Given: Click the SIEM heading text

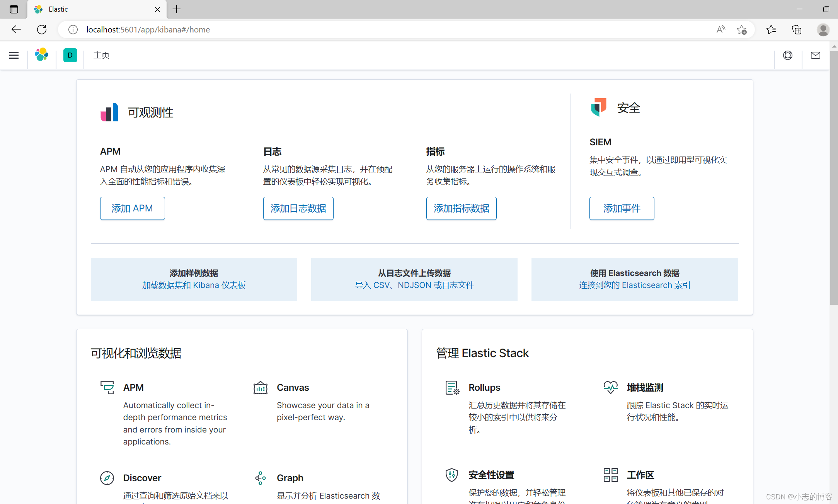Looking at the screenshot, I should click(600, 142).
